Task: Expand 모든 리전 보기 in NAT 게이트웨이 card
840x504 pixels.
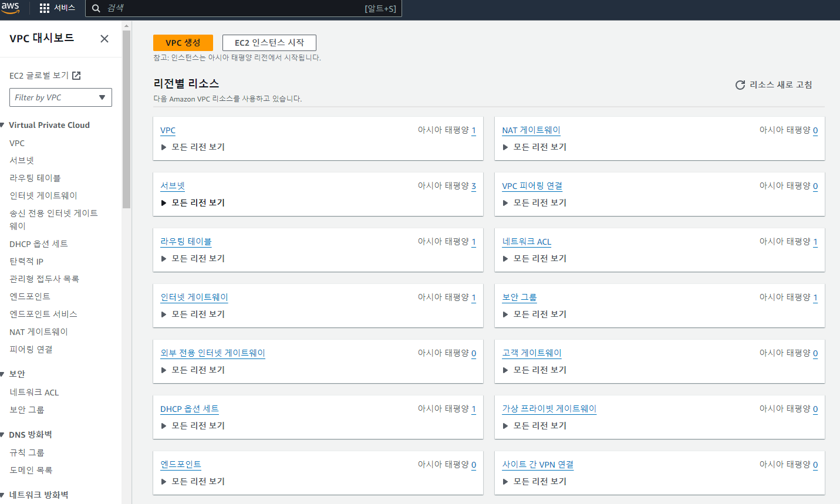Action: point(535,147)
